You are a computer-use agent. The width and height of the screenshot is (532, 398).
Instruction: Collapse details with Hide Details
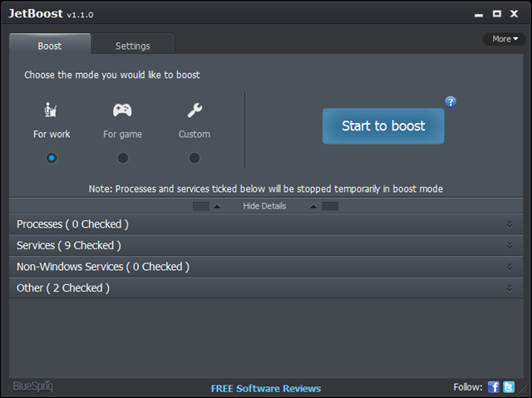pyautogui.click(x=264, y=206)
